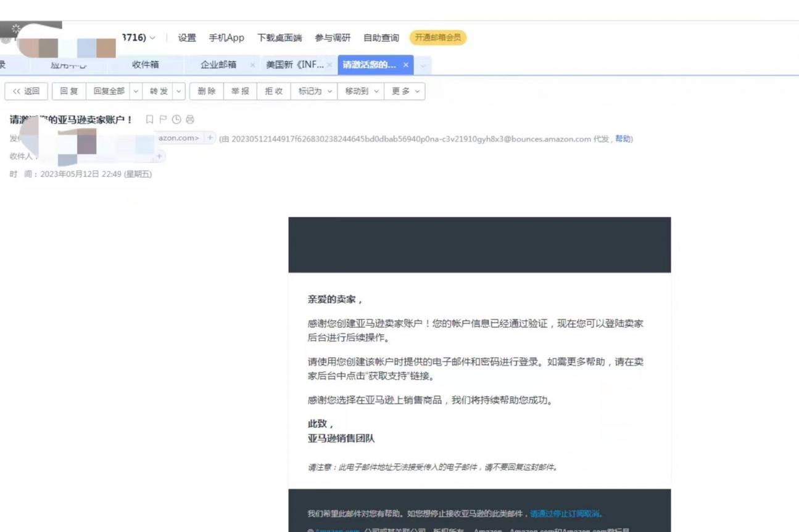Click the 请通过停止订阅取消 unsubscribe link
Screen dimensions: 799x532
(565, 514)
